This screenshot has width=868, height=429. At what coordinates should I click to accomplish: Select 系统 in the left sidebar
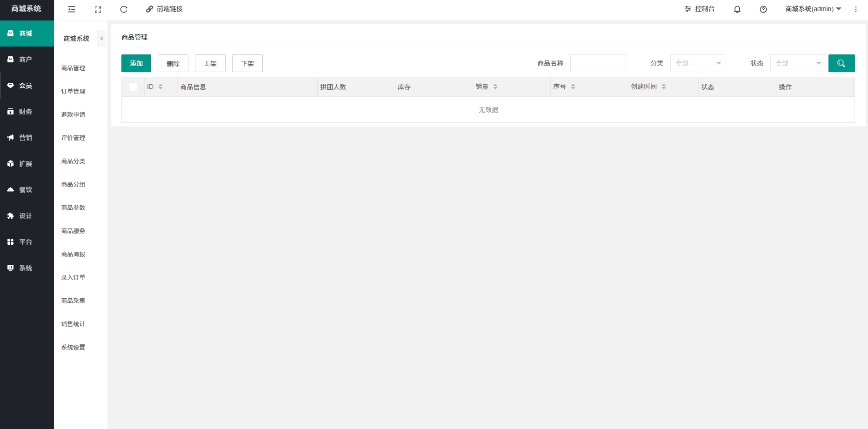[x=27, y=268]
